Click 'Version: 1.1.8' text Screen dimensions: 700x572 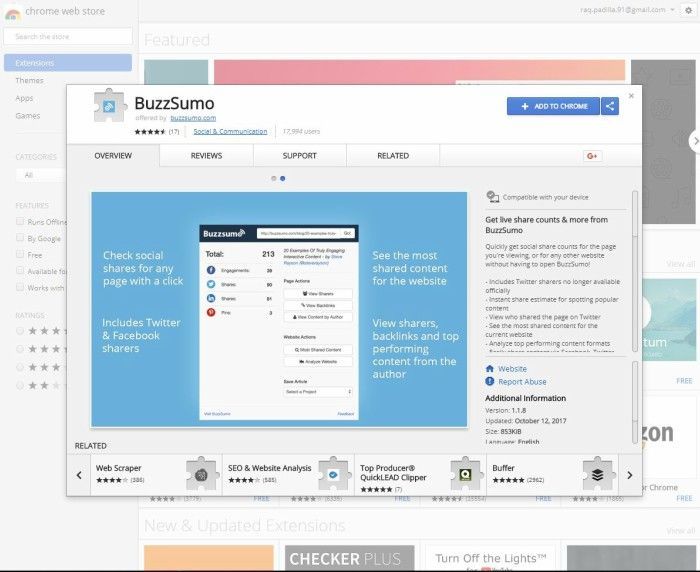pyautogui.click(x=505, y=410)
